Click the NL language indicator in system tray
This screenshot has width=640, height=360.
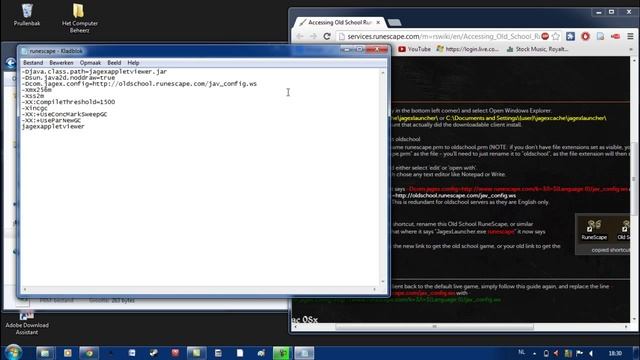point(522,352)
